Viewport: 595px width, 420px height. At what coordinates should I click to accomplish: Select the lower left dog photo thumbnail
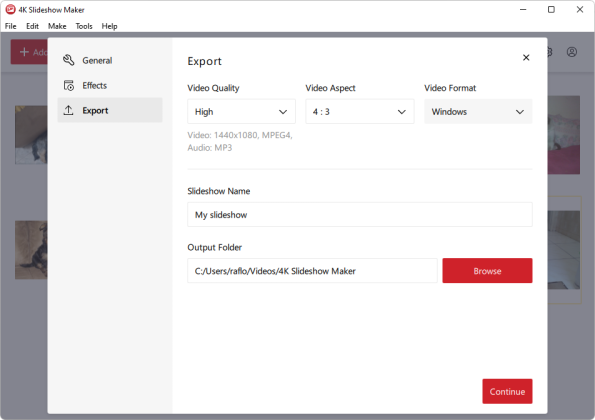(31, 250)
